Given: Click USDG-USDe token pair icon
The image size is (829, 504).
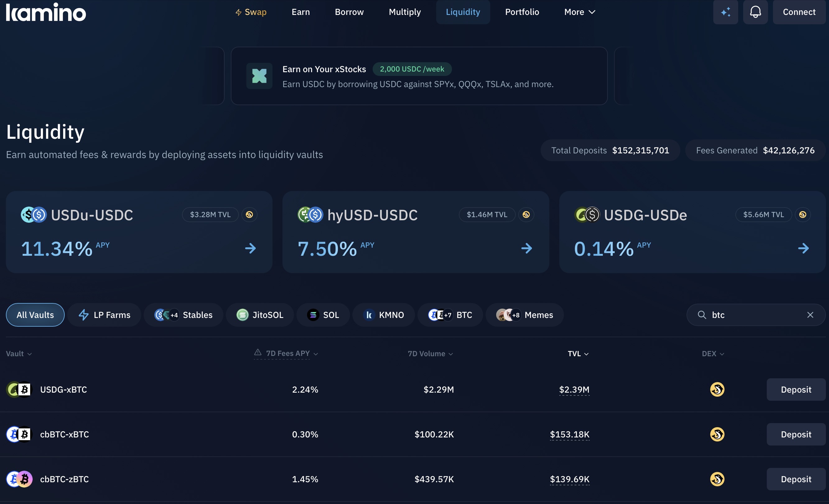Looking at the screenshot, I should pos(587,215).
